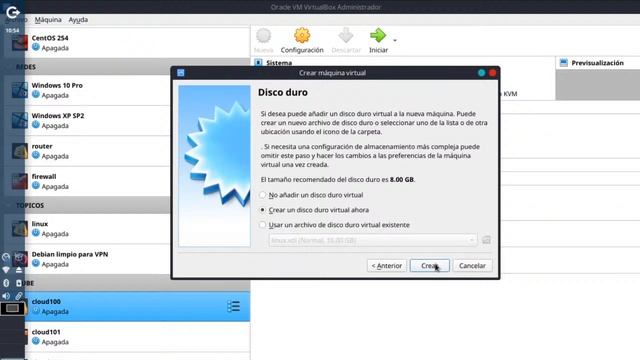The image size is (640, 360).
Task: Click the Windows XP SP2 VM icon
Action: pyautogui.click(x=20, y=120)
